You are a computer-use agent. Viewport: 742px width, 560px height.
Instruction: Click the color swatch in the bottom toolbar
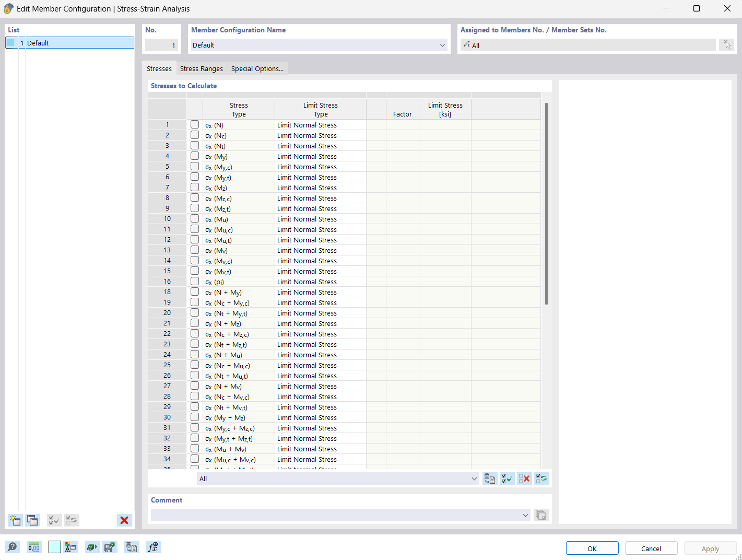point(54,546)
